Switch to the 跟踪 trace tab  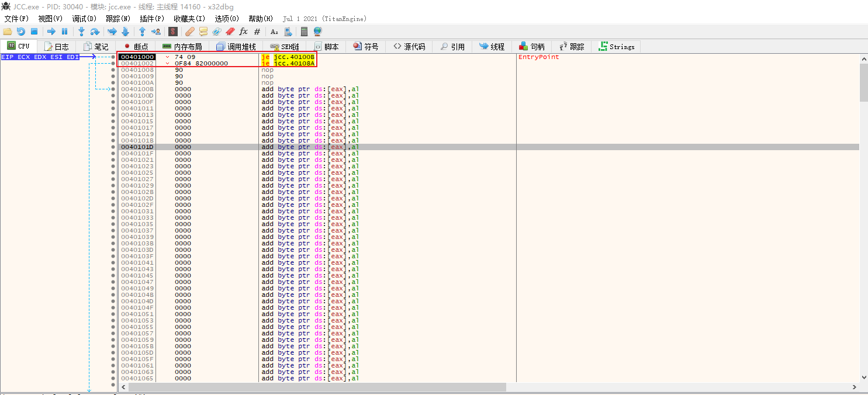572,47
